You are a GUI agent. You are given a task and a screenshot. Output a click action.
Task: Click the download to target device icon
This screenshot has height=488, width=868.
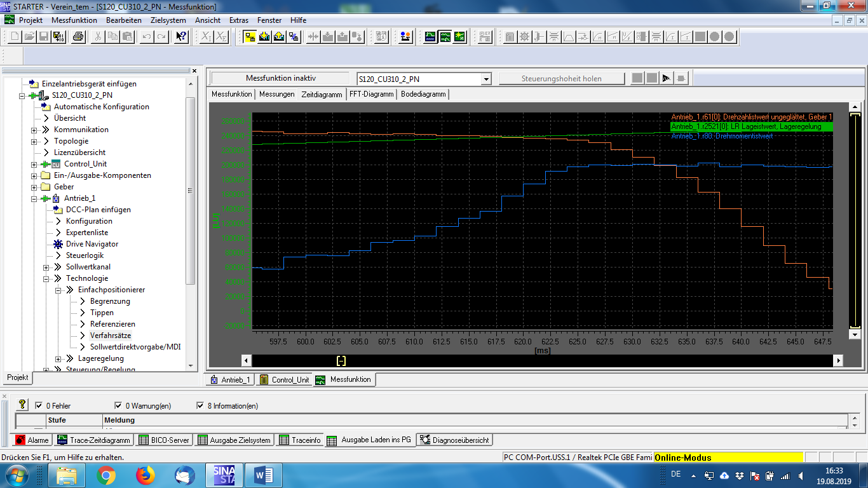point(265,37)
